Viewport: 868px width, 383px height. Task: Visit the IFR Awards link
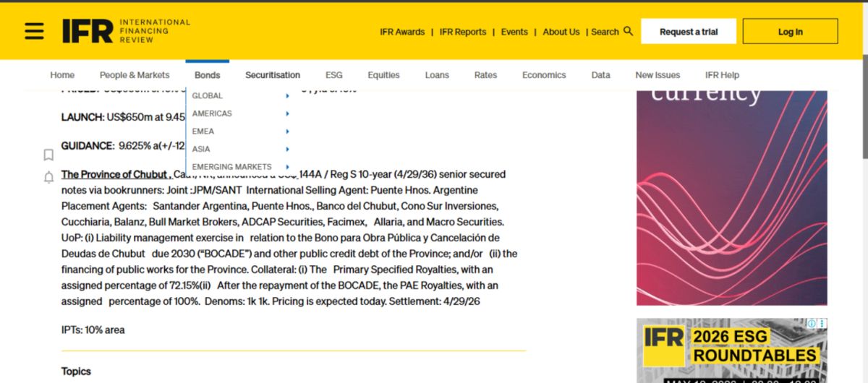[x=402, y=32]
